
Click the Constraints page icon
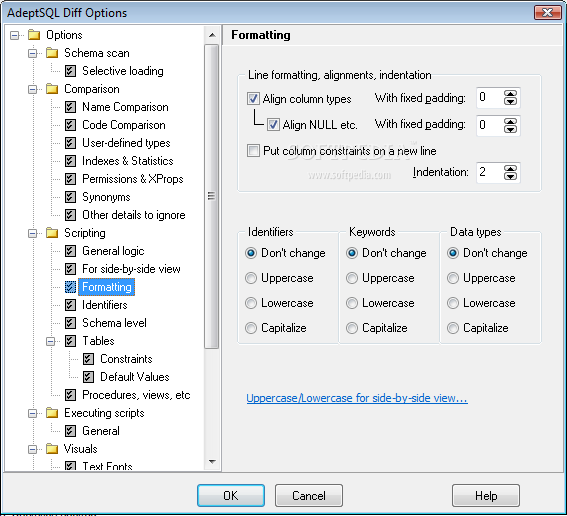click(x=88, y=359)
